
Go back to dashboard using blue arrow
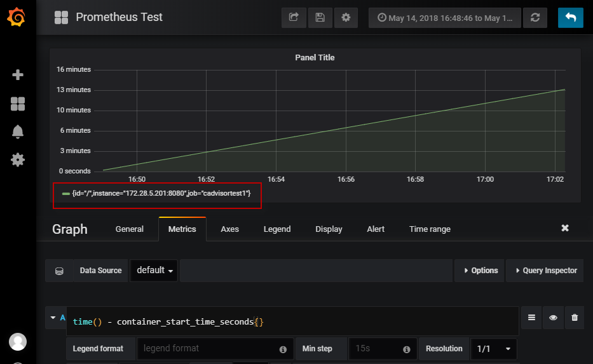click(x=570, y=17)
